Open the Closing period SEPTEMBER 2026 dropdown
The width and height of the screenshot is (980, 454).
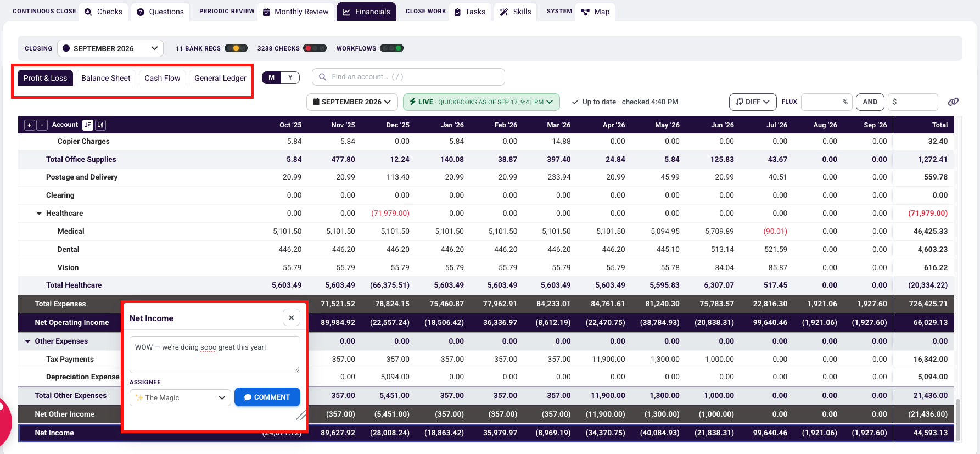(x=110, y=48)
